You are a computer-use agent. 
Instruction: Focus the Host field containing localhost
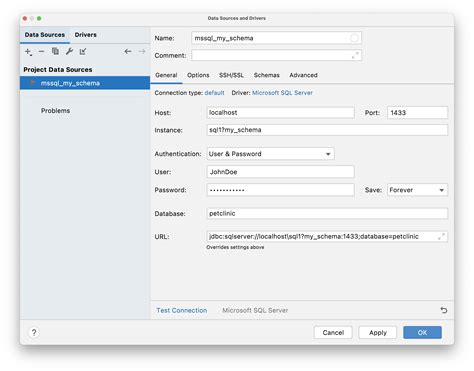(x=280, y=113)
